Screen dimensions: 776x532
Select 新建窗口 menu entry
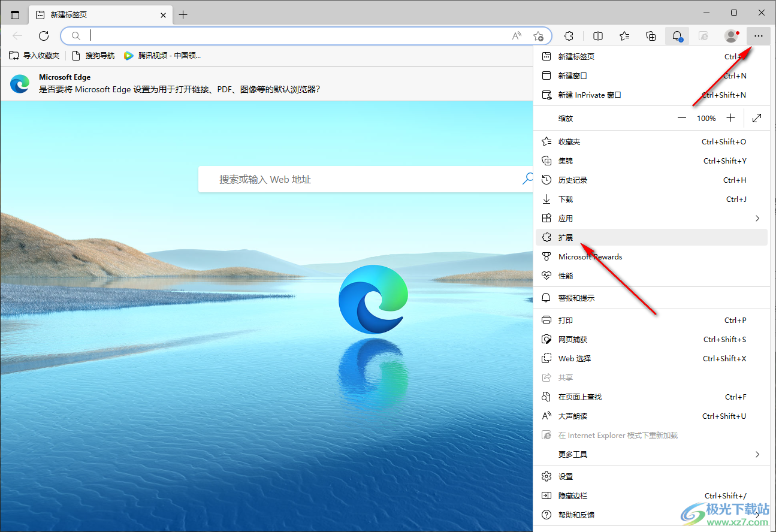coord(651,75)
